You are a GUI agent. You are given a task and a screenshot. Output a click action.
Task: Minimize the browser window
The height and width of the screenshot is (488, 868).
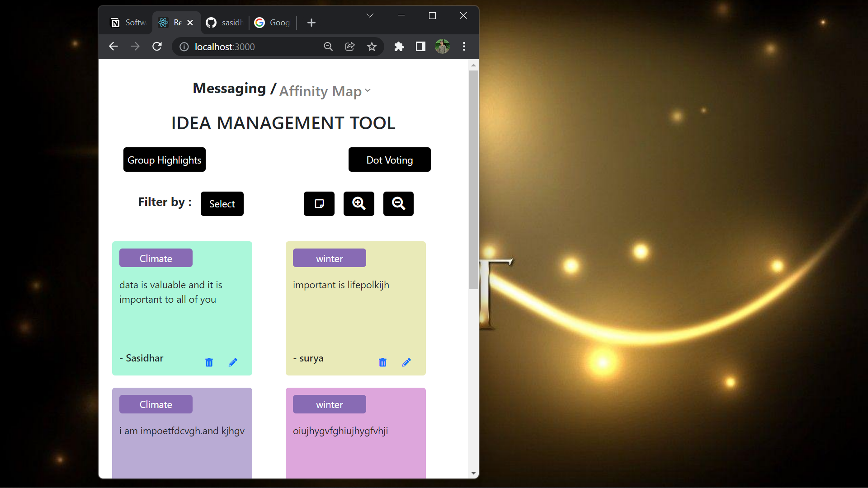[x=401, y=16]
